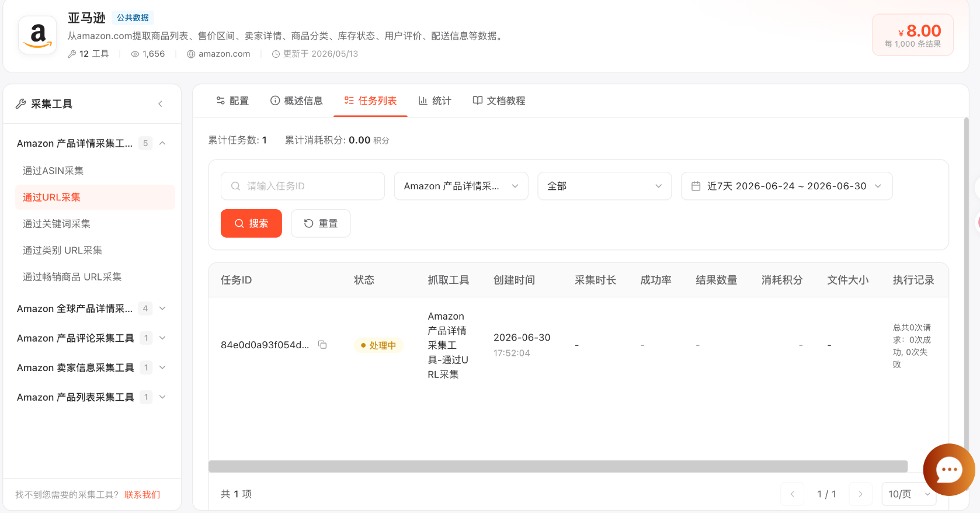Click the 公共数据 tag
980x513 pixels.
pos(133,18)
